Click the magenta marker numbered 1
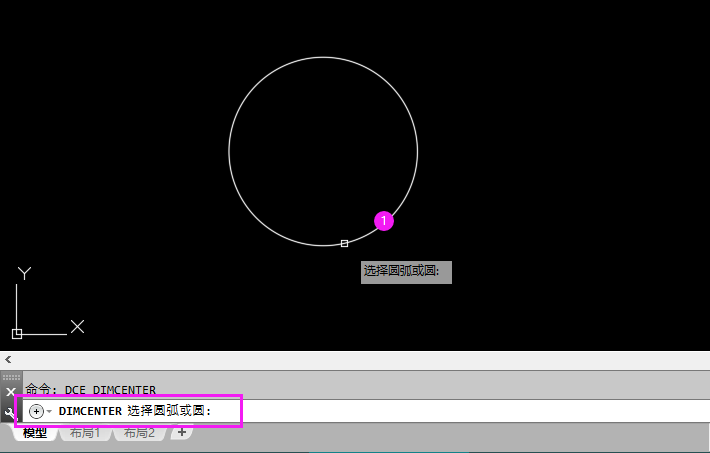This screenshot has width=710, height=453. coord(384,221)
